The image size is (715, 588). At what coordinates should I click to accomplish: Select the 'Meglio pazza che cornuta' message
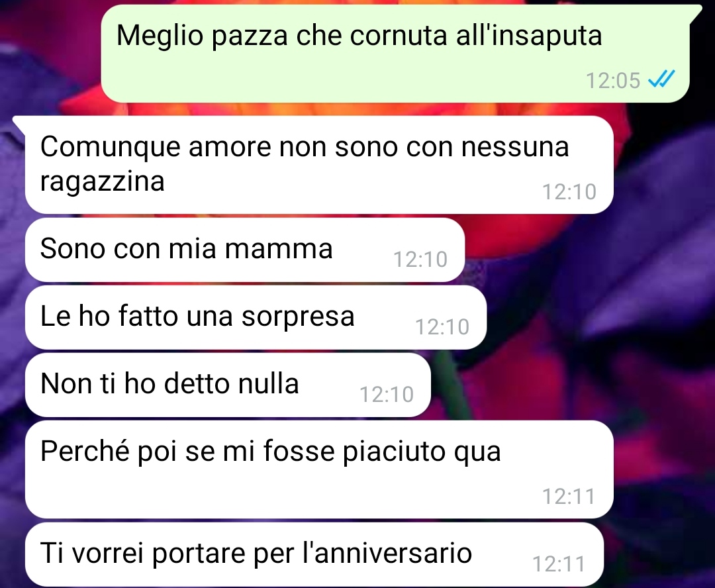(395, 54)
